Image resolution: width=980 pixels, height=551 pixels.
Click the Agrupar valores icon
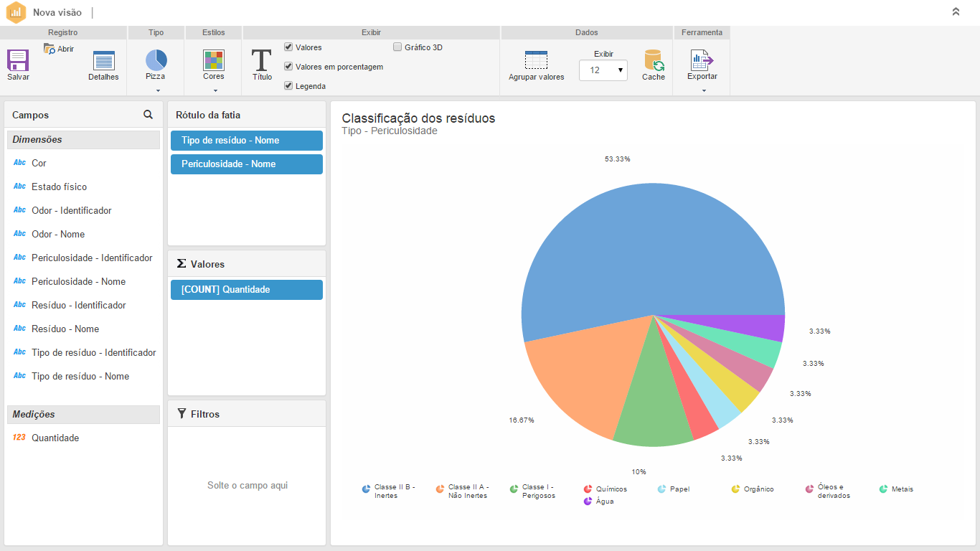(x=536, y=61)
